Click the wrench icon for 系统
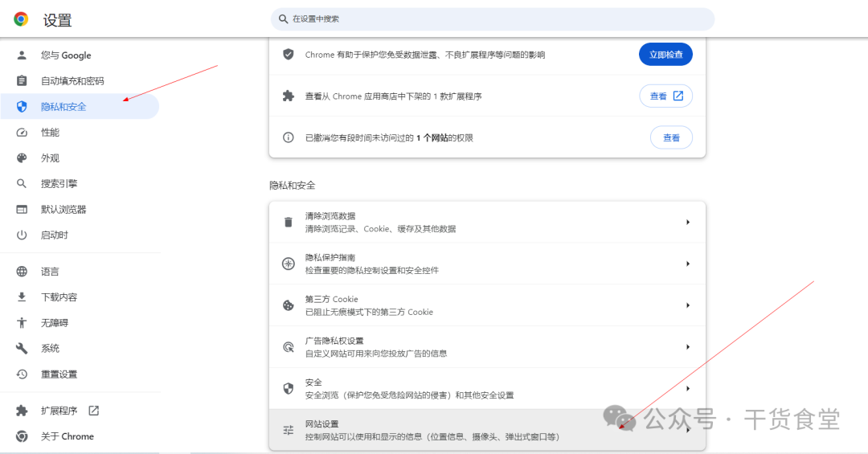The image size is (868, 454). point(22,348)
